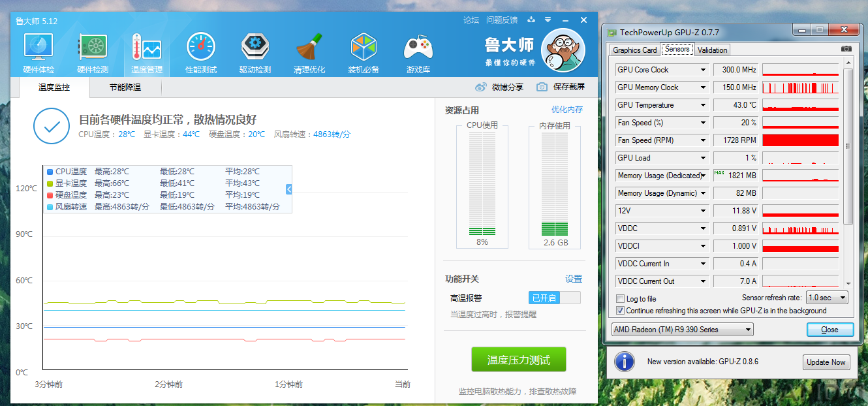Open the 驱动检测 driver detection icon

tap(255, 48)
